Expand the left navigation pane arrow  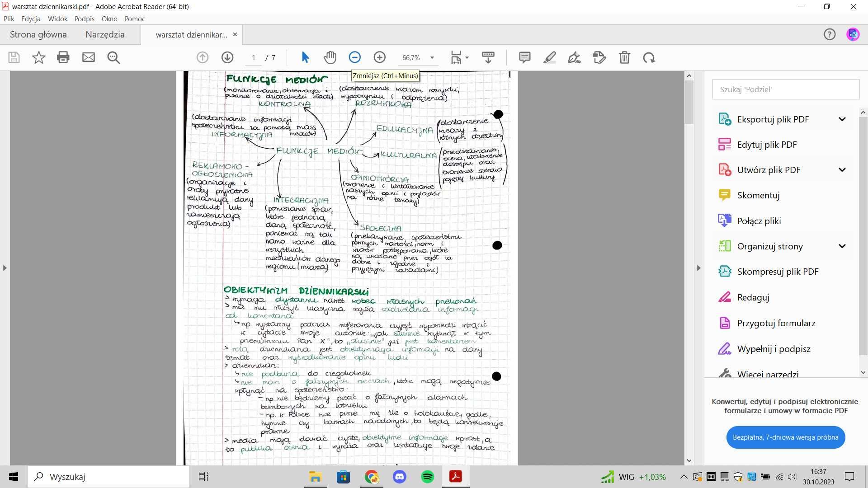pyautogui.click(x=5, y=268)
